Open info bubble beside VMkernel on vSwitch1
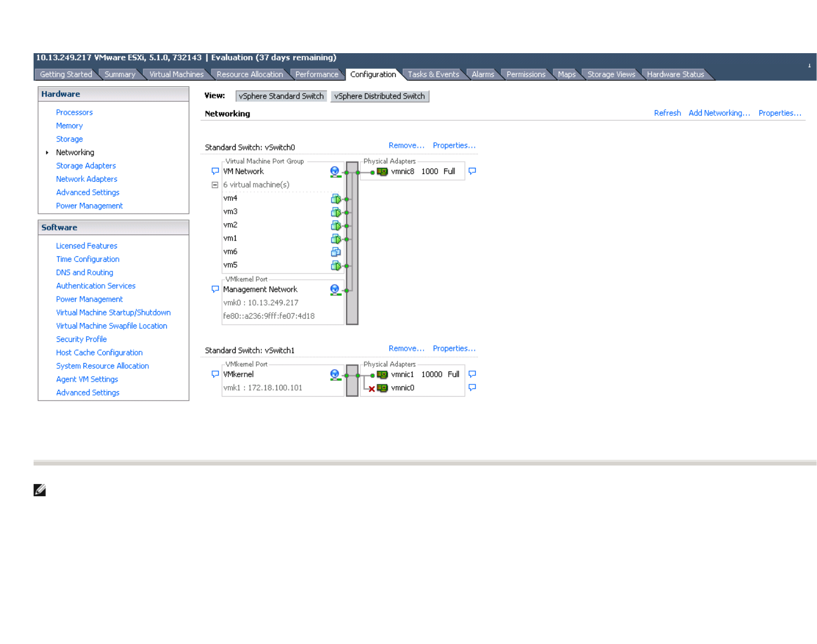The width and height of the screenshot is (817, 644). (x=215, y=374)
